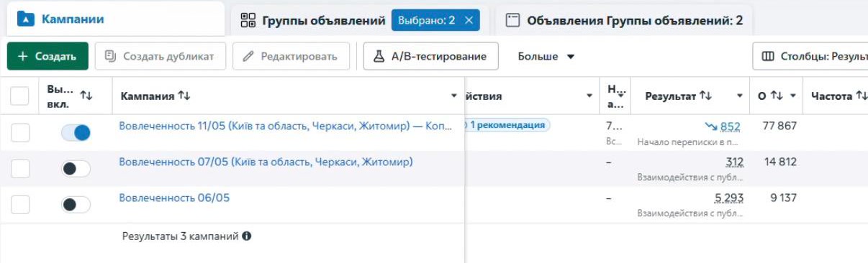The width and height of the screenshot is (868, 263).
Task: Click the 852 result value
Action: [730, 126]
